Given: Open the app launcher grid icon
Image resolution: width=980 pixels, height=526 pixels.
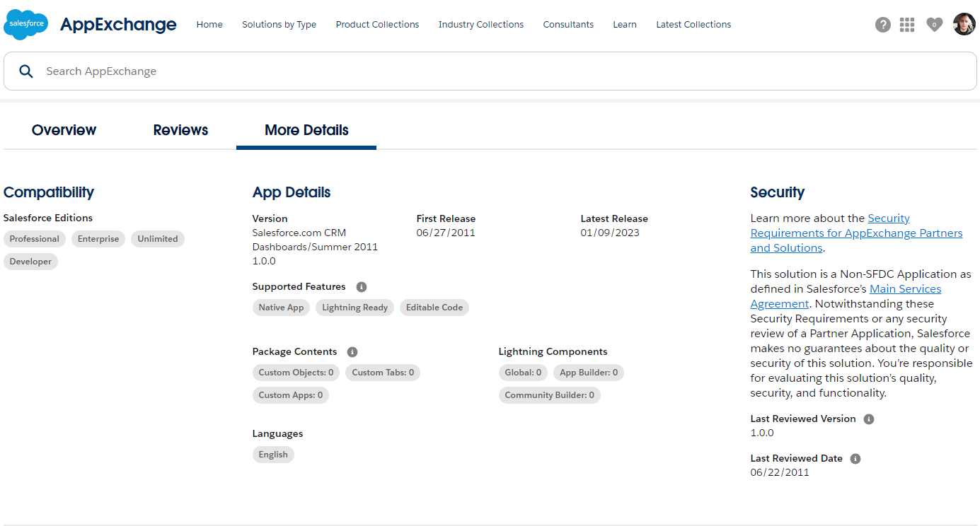Looking at the screenshot, I should coord(907,24).
